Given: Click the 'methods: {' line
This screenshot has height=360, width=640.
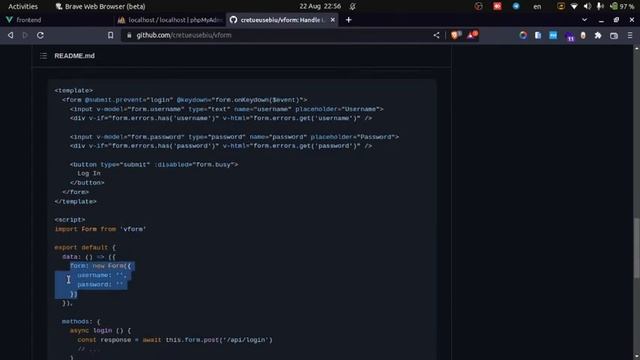Looking at the screenshot, I should (81, 322).
